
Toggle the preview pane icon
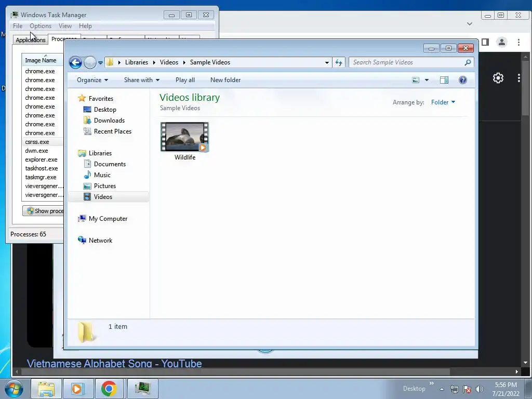[444, 80]
